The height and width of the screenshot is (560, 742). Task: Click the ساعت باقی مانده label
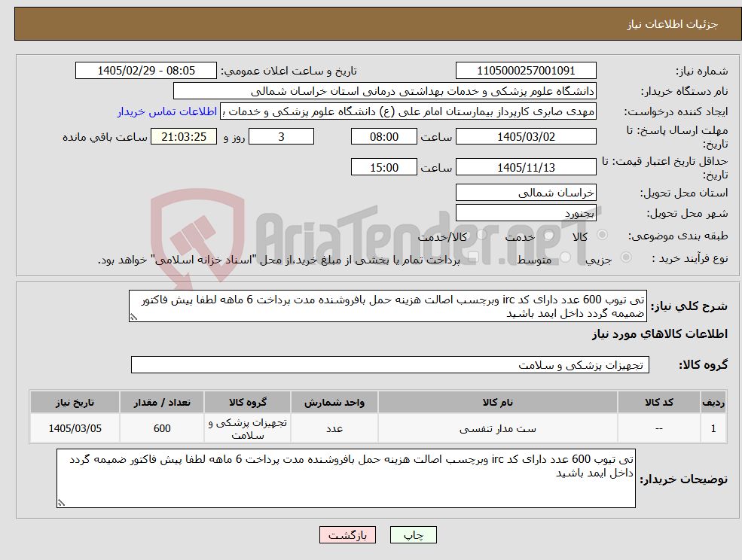click(x=105, y=137)
